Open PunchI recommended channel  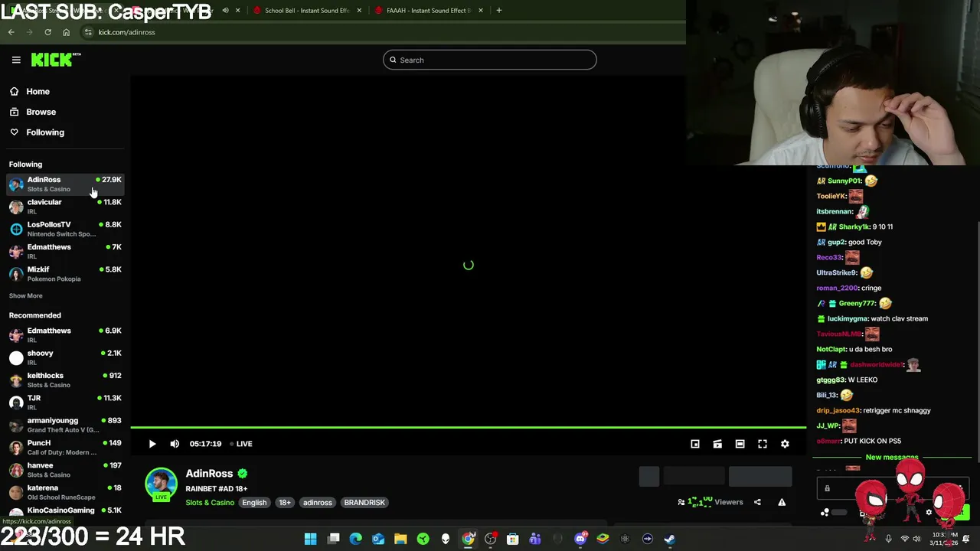tap(65, 447)
